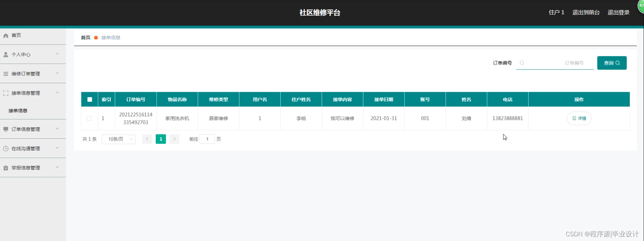Click the home icon in sidebar

(6, 35)
